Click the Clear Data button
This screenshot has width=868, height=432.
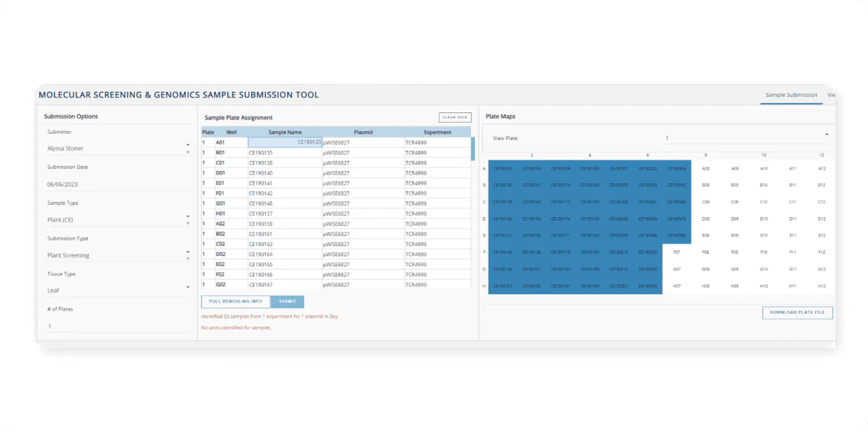[x=455, y=117]
